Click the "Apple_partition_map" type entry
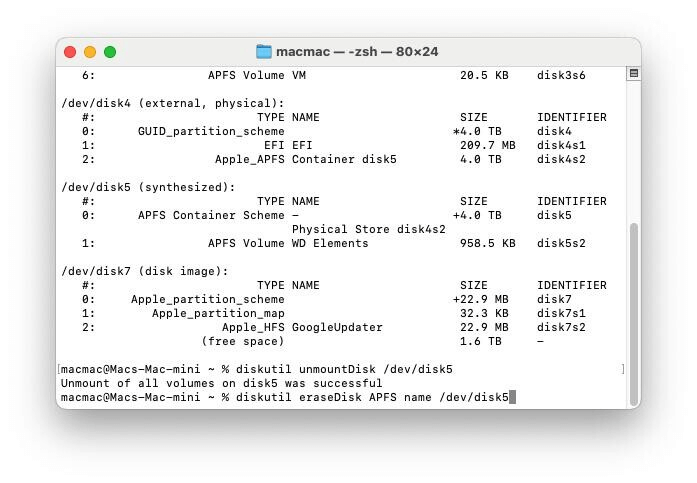 click(x=218, y=313)
